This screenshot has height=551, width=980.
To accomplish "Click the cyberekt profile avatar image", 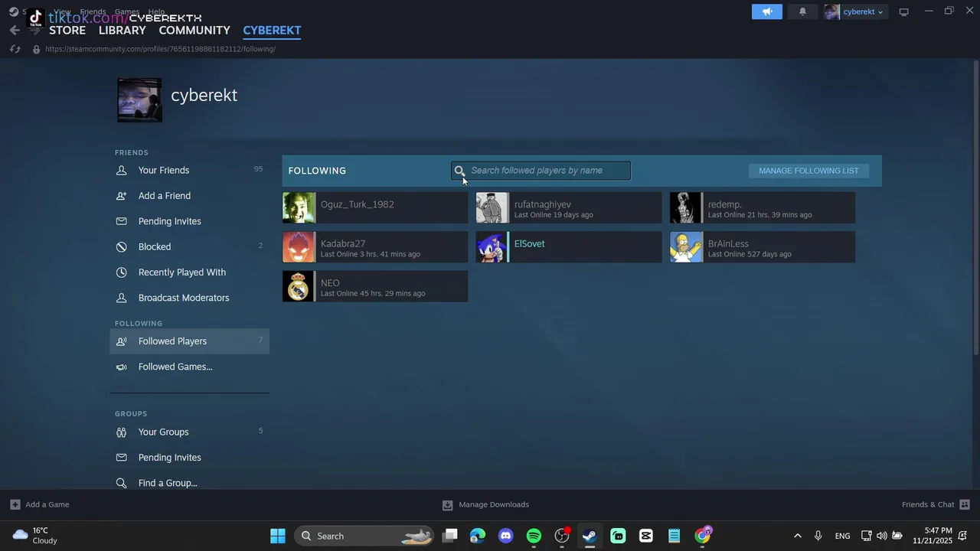I will (139, 100).
